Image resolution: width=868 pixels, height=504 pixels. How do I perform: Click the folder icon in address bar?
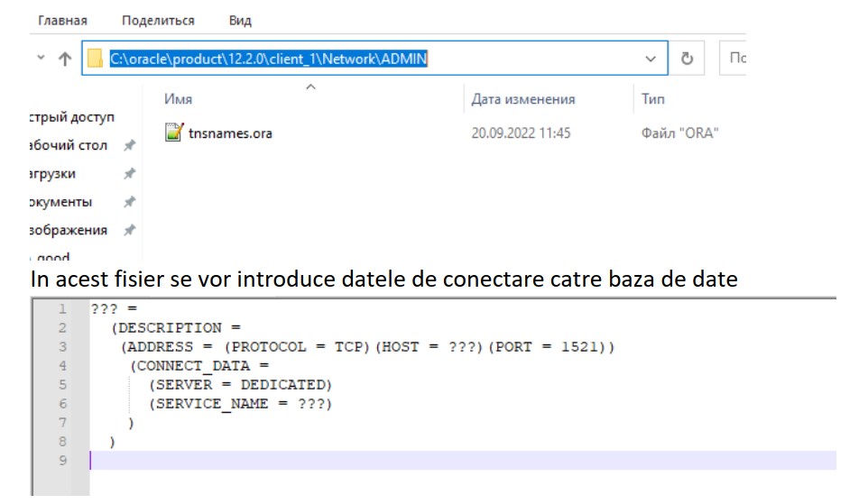96,58
